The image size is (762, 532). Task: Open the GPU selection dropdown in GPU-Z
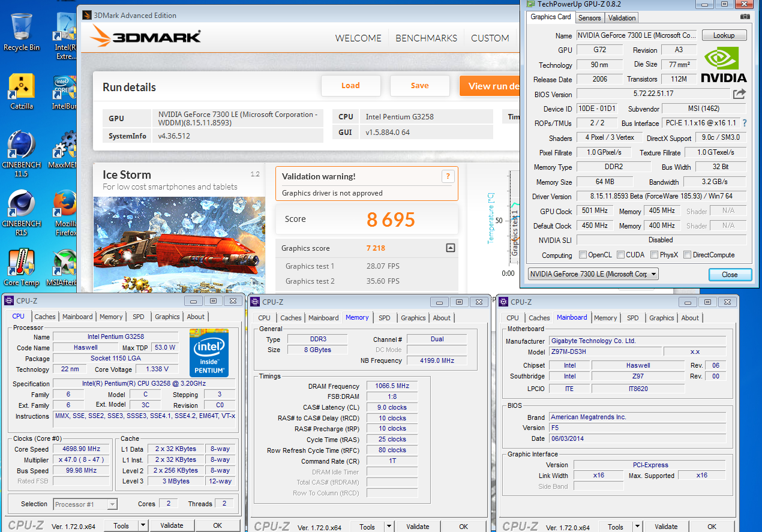[593, 274]
